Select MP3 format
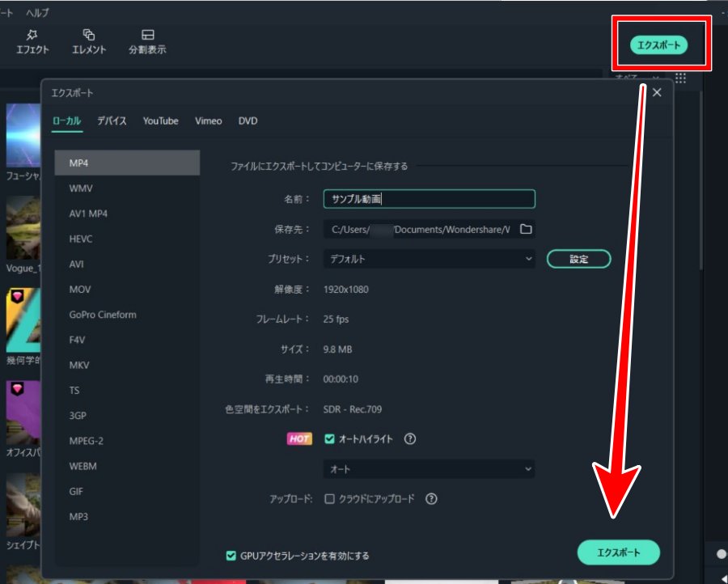Screen dimensions: 728x584 pos(127,517)
